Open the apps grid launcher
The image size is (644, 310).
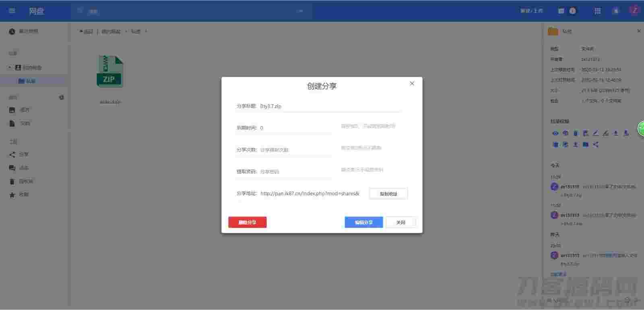click(598, 11)
